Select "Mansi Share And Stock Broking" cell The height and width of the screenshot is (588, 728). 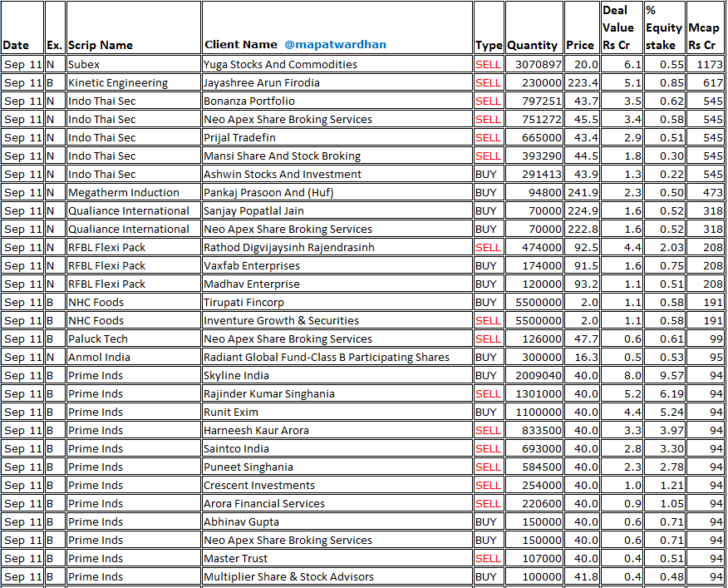tap(337, 156)
